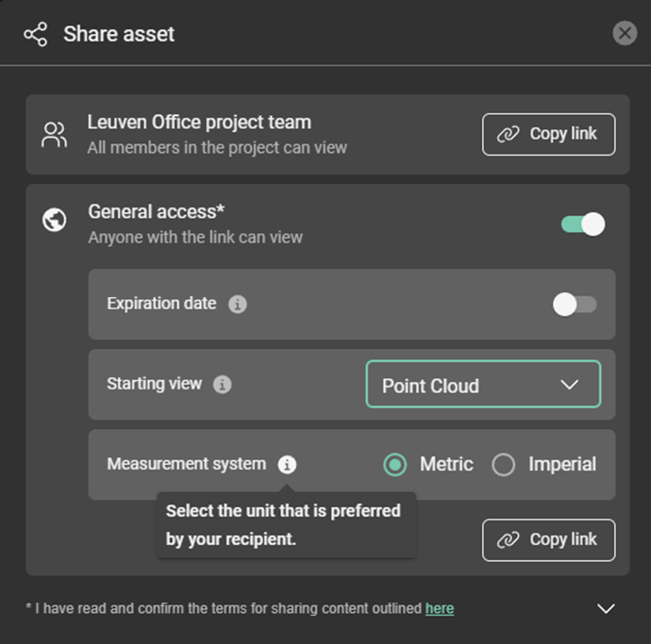Click the share icon in dialog header
Screen dimensions: 651x644
click(x=35, y=35)
